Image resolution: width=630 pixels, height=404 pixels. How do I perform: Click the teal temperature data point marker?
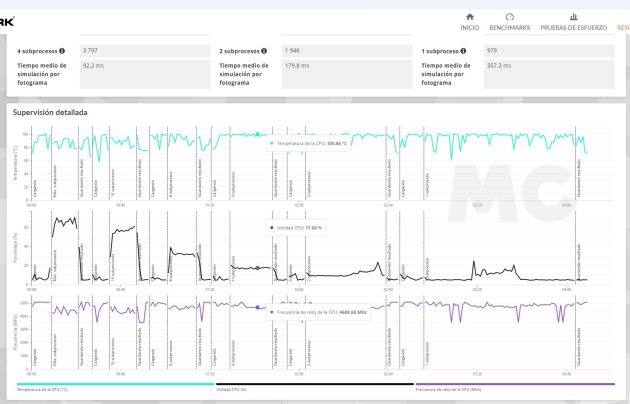click(258, 134)
